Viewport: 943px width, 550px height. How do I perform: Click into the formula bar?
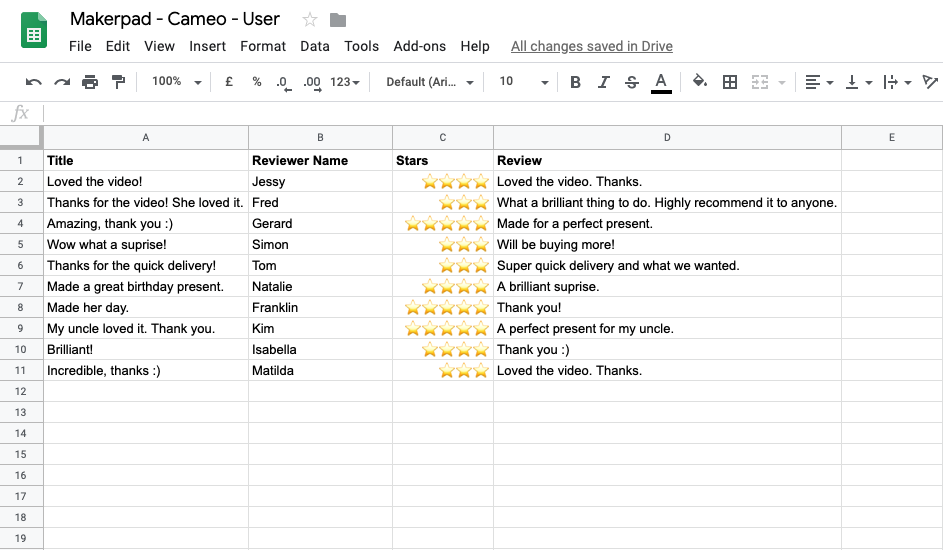click(x=492, y=113)
